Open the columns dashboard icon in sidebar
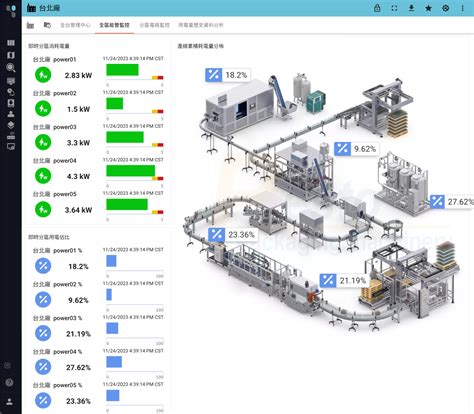The height and width of the screenshot is (414, 474). pos(11,43)
